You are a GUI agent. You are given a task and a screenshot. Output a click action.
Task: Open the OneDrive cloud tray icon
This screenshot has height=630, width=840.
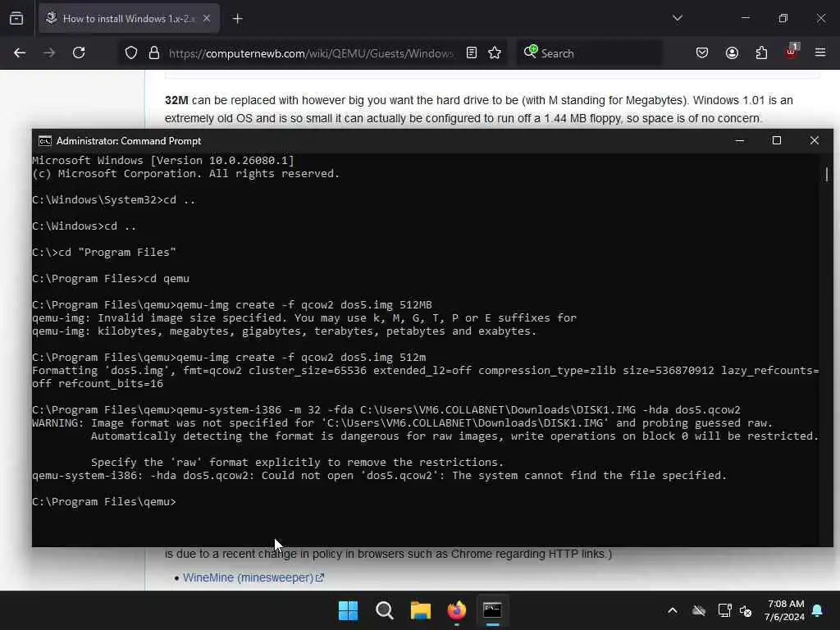pyautogui.click(x=699, y=610)
